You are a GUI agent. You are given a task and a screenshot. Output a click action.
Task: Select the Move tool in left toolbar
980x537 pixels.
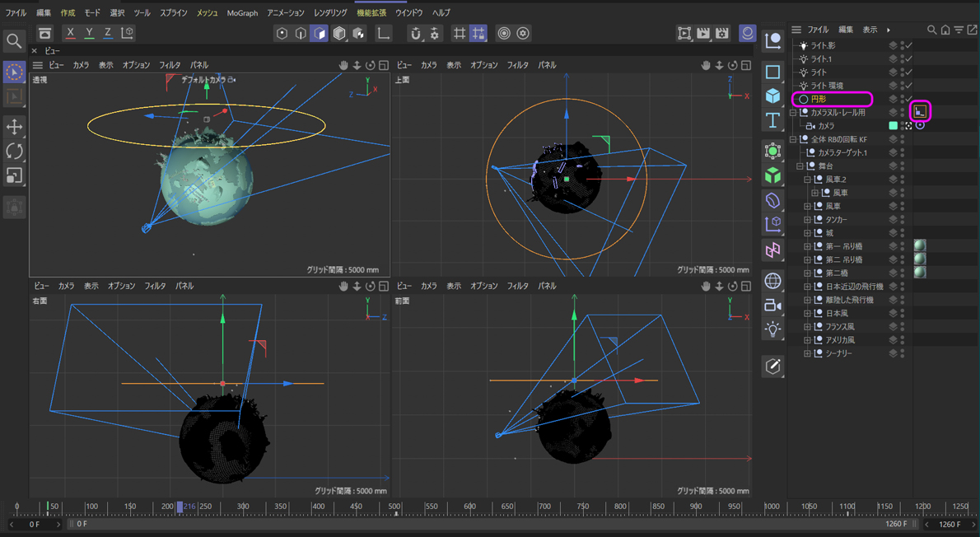(14, 127)
